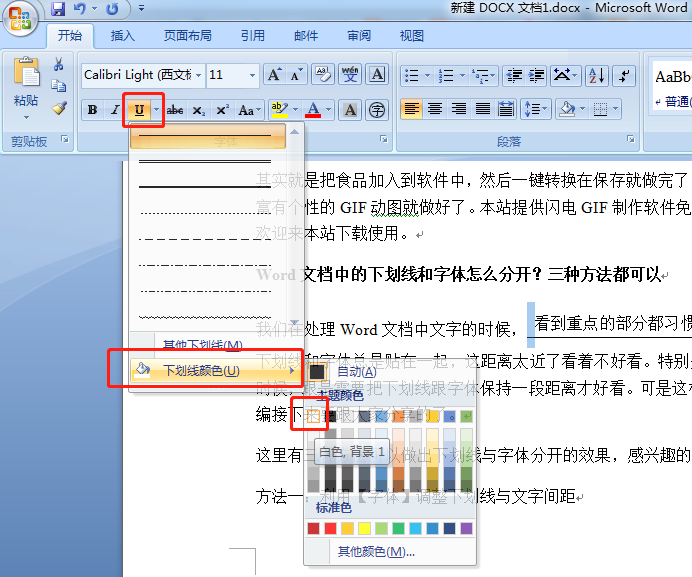The width and height of the screenshot is (692, 577).
Task: Click the strikethrough abc icon
Action: tap(175, 110)
